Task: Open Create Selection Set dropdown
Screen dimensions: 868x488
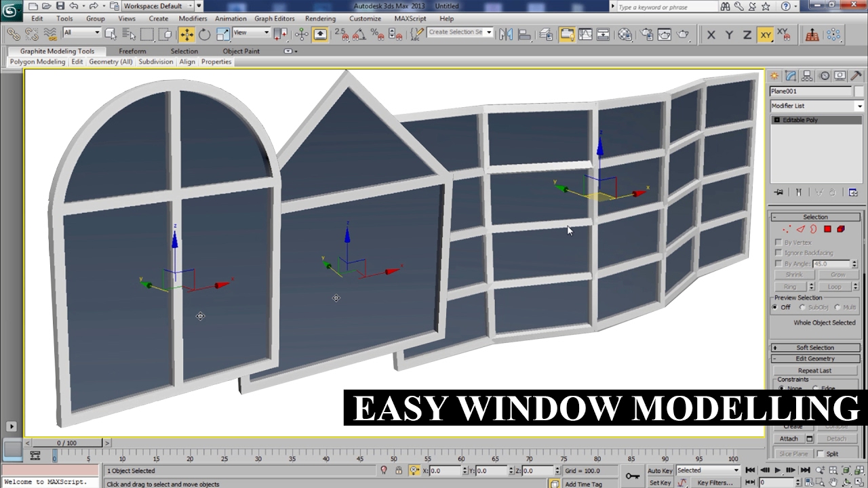Action: pos(459,33)
